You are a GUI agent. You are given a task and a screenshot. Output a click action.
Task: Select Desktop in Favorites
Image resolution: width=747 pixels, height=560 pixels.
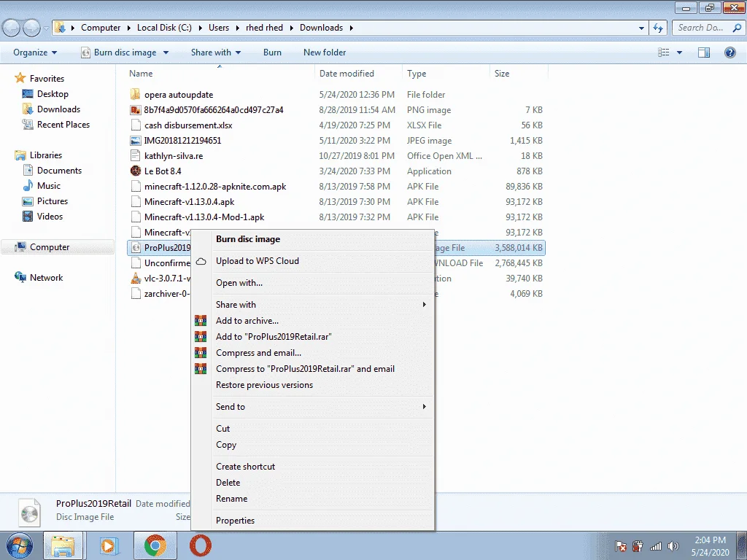(53, 94)
